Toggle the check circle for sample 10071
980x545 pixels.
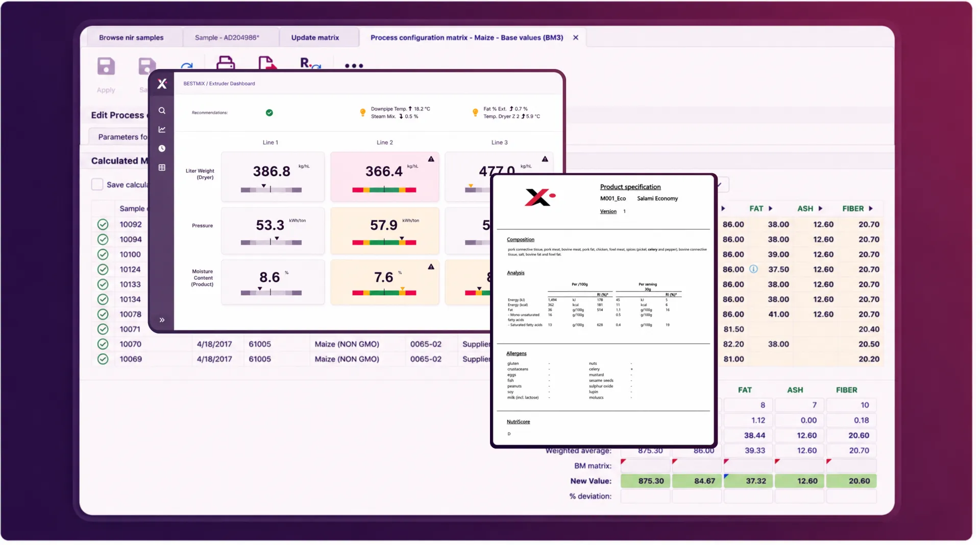coord(103,329)
